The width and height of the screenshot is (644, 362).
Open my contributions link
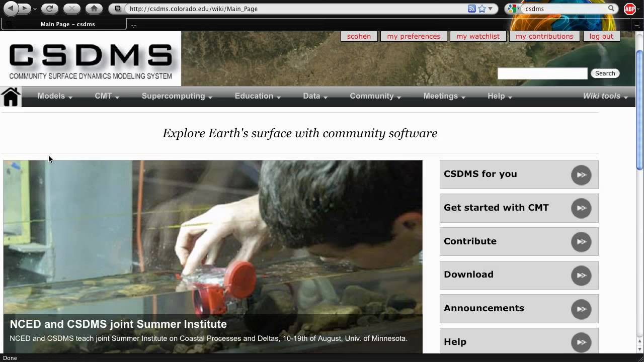(x=544, y=36)
